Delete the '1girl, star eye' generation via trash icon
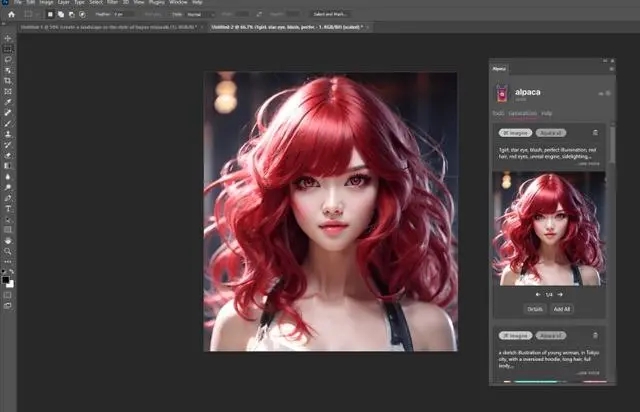 (595, 133)
